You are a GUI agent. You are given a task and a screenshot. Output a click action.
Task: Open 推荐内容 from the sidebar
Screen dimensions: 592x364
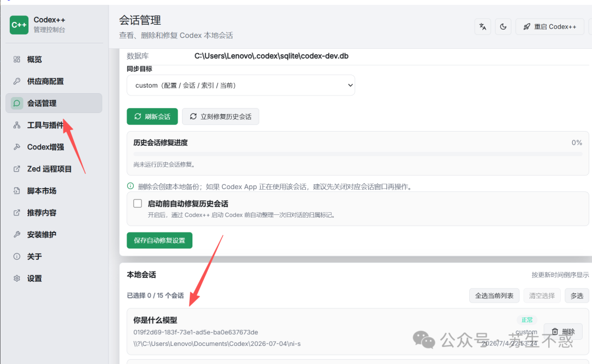(54, 213)
